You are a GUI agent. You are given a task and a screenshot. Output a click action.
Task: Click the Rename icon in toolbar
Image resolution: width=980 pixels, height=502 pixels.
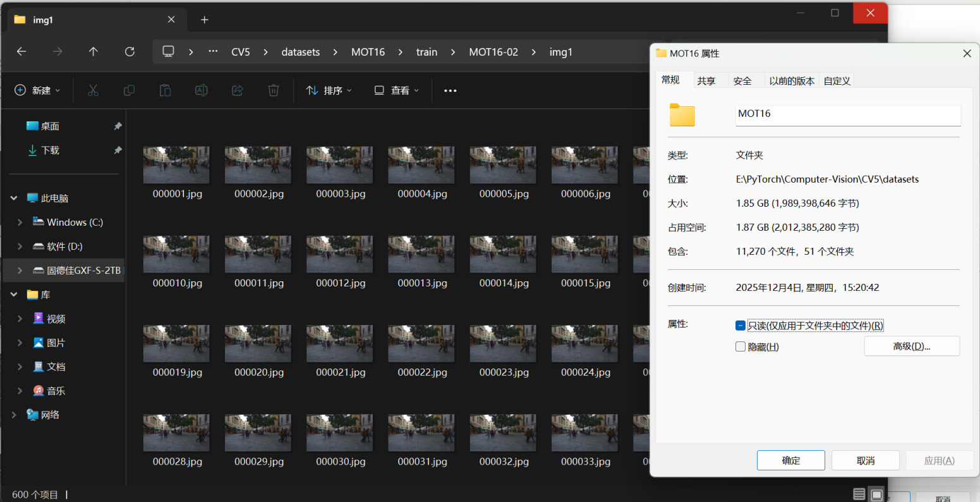(201, 90)
